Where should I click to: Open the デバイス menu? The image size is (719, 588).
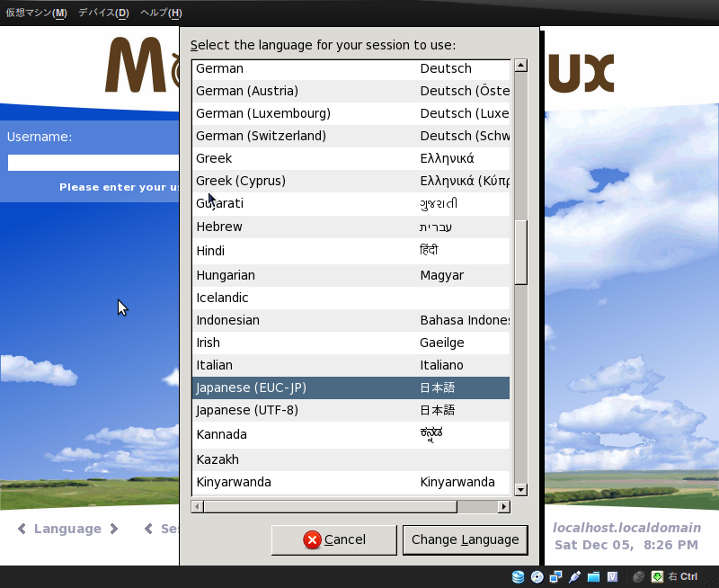click(x=102, y=14)
